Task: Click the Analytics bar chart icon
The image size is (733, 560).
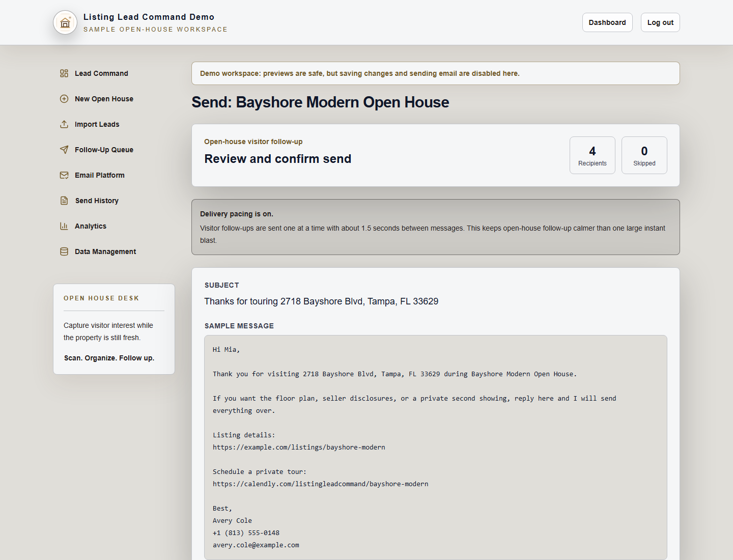Action: tap(64, 226)
